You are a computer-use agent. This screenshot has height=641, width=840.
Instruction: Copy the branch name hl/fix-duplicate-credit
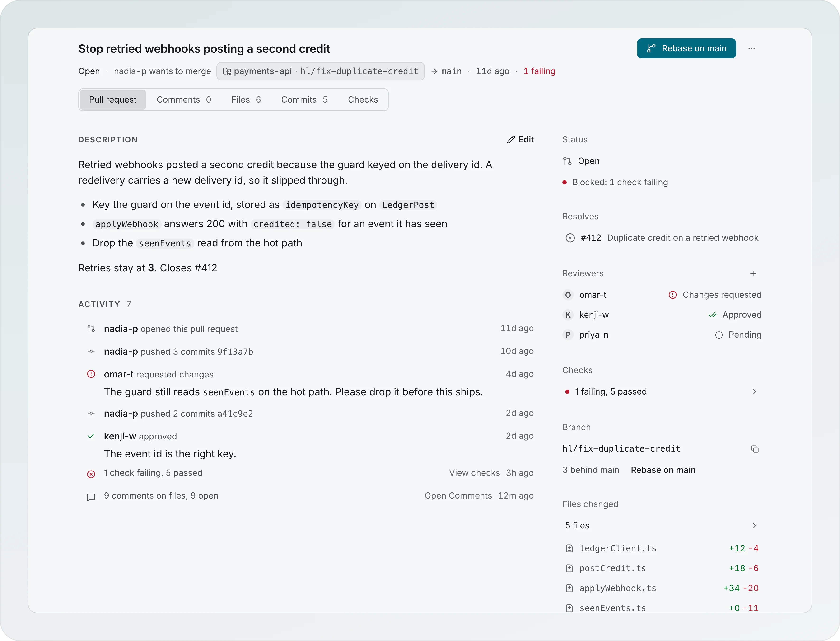point(755,449)
